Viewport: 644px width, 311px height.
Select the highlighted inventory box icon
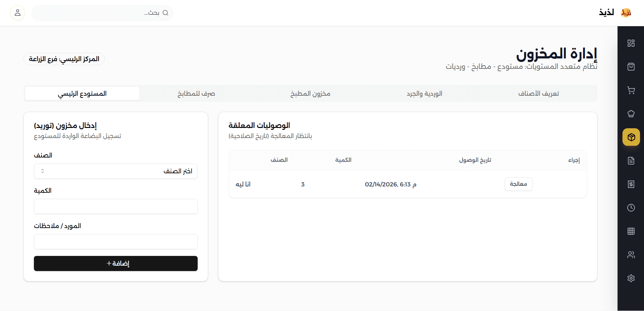631,137
